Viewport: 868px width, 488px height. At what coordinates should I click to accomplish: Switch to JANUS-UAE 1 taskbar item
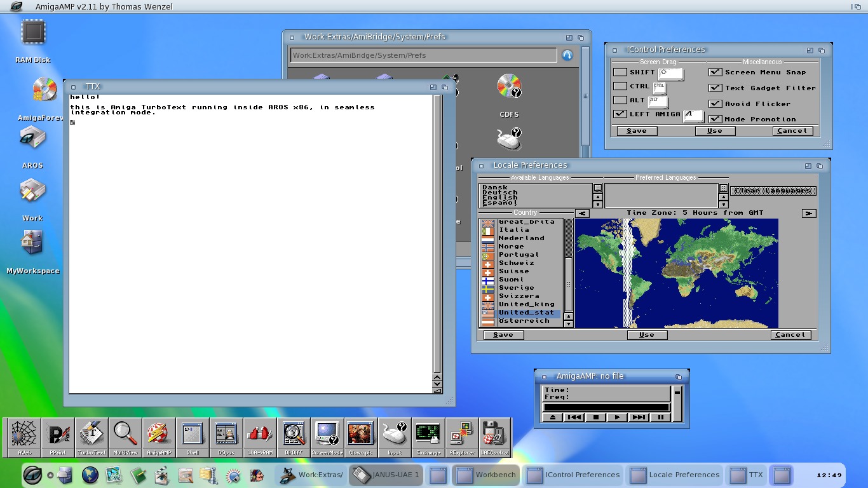click(386, 475)
